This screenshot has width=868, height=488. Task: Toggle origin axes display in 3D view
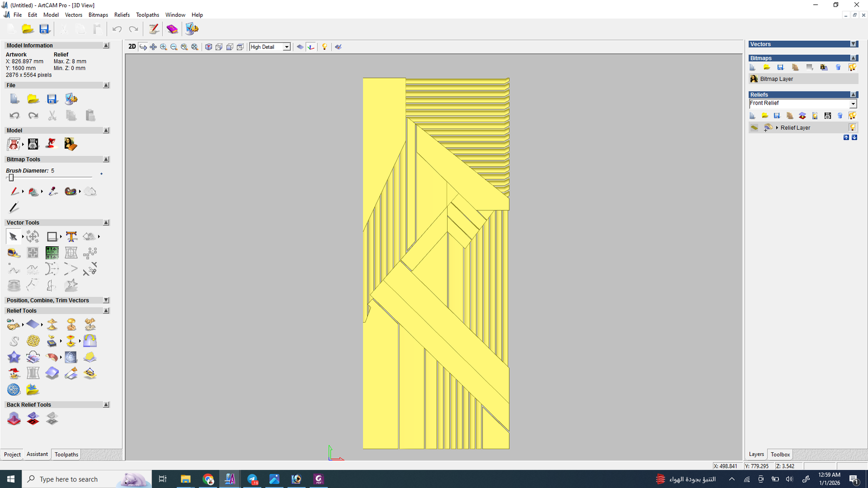click(311, 47)
